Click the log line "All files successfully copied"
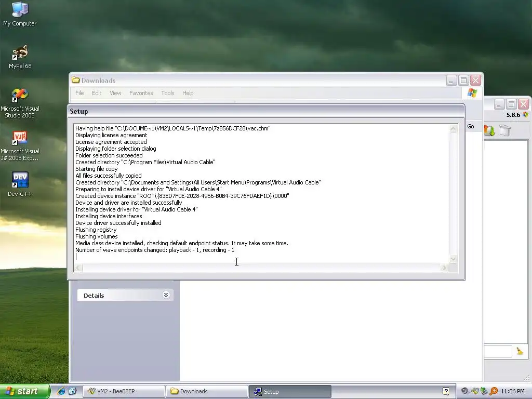This screenshot has width=532, height=399. point(108,176)
